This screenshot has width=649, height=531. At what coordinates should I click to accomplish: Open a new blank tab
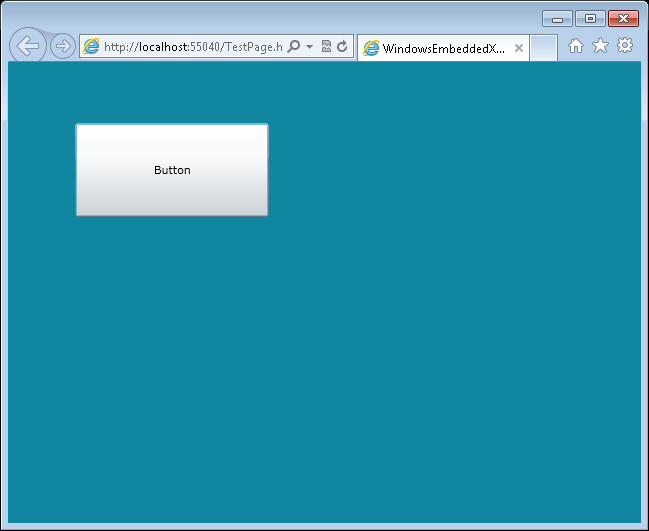pyautogui.click(x=543, y=48)
